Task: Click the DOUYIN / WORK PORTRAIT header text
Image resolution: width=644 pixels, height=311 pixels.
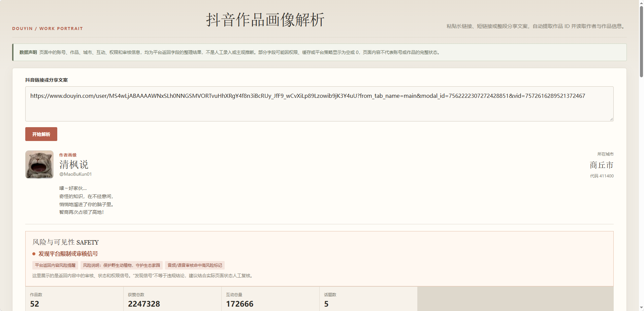Action: 47,29
